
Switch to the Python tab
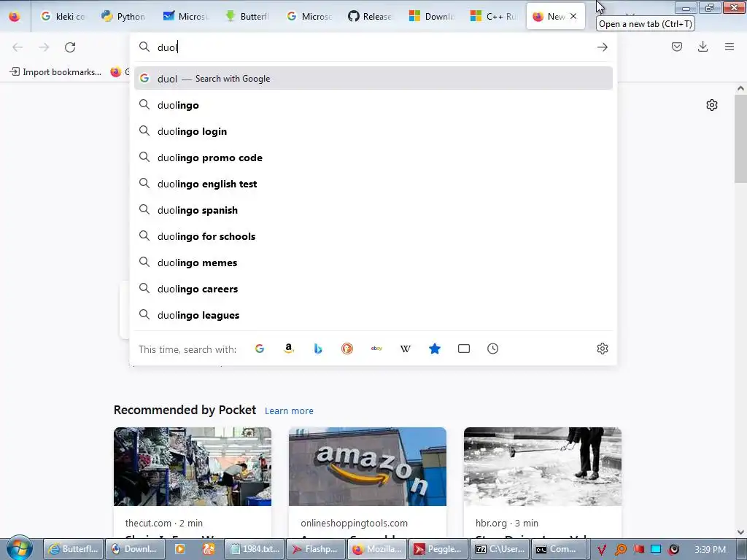point(123,16)
